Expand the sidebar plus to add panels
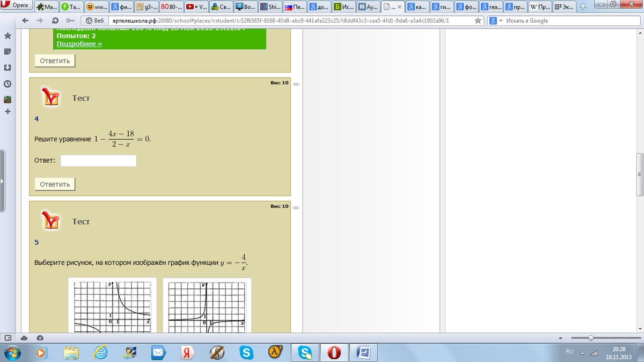The width and height of the screenshot is (644, 362). click(8, 112)
